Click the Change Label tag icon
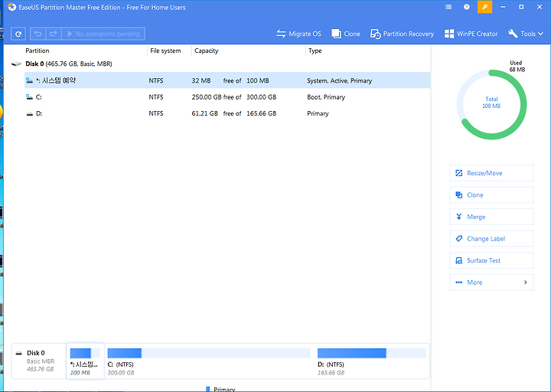 coord(459,238)
